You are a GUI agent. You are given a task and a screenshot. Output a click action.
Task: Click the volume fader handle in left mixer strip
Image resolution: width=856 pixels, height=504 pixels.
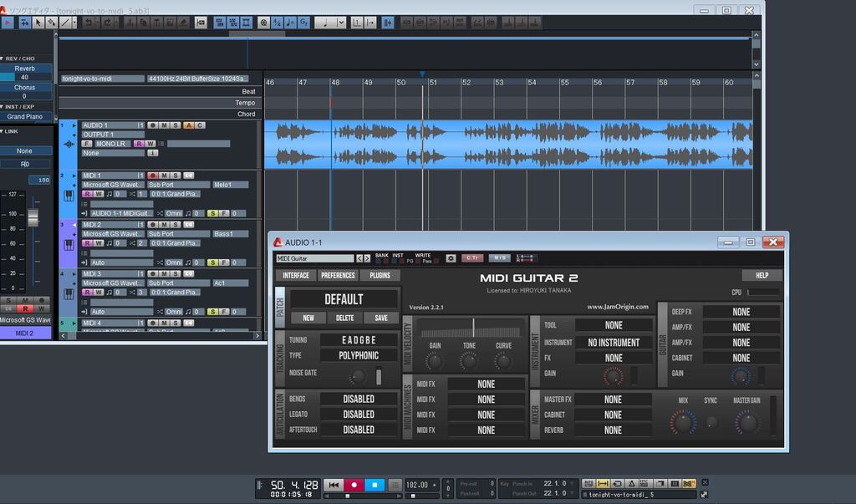pyautogui.click(x=33, y=217)
